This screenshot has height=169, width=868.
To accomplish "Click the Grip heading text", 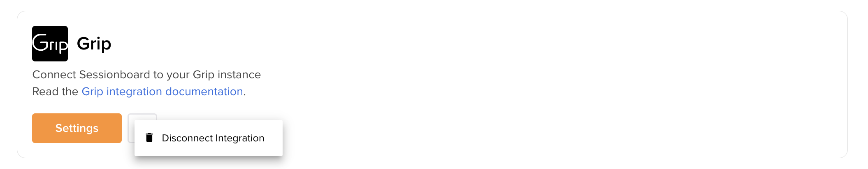I will click(x=94, y=44).
